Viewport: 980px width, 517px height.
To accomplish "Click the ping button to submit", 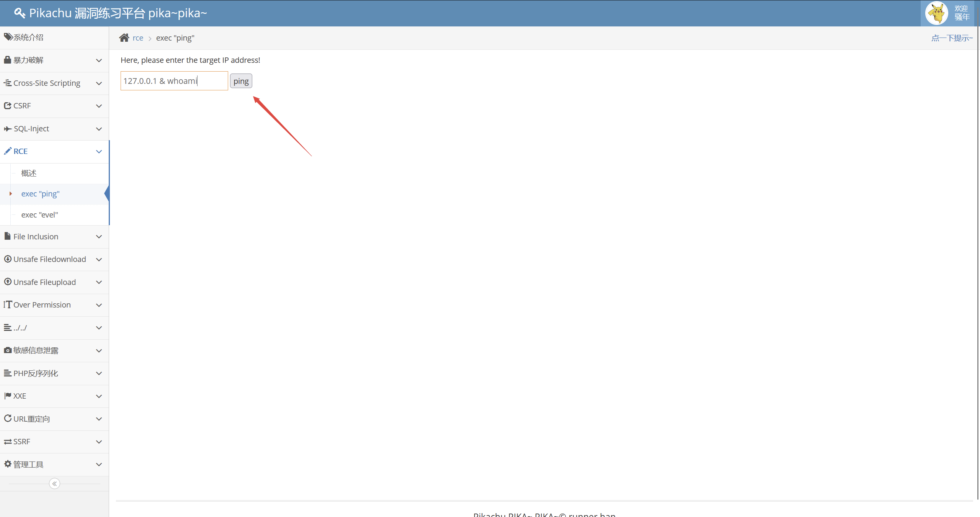I will [x=241, y=81].
